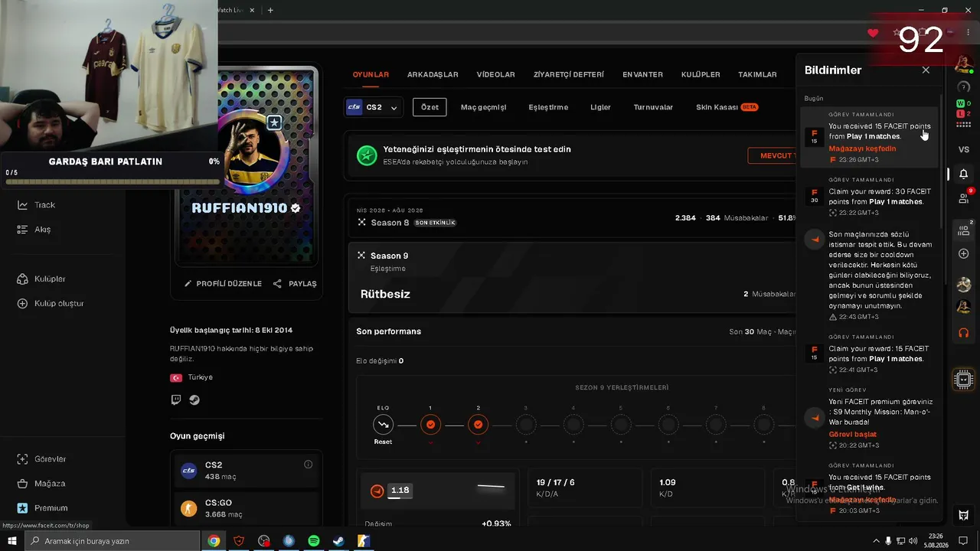Click the FACEIT wolf logo icon
The image size is (980, 551).
tap(964, 515)
